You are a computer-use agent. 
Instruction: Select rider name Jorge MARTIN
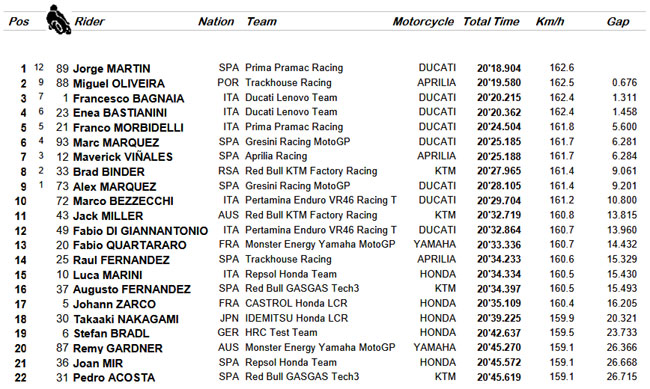click(112, 68)
